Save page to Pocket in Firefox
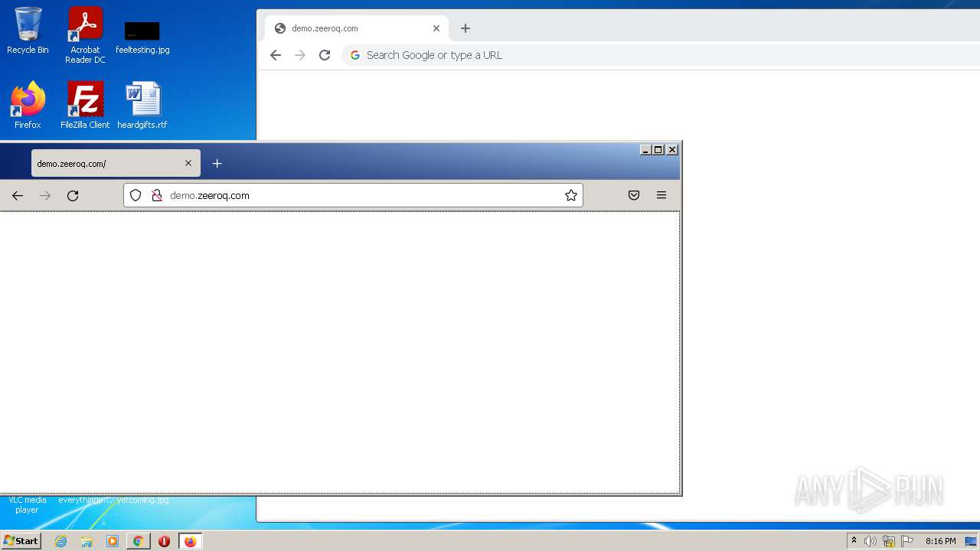The height and width of the screenshot is (551, 980). click(x=634, y=195)
